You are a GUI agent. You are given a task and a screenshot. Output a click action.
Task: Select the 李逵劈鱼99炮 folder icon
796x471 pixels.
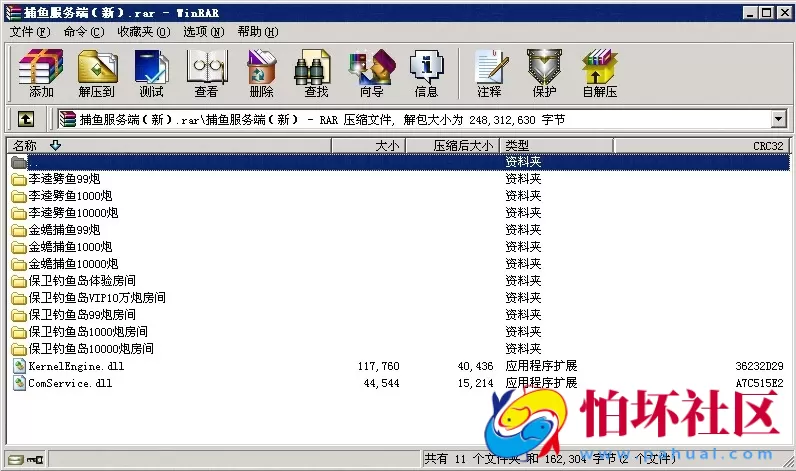point(19,179)
